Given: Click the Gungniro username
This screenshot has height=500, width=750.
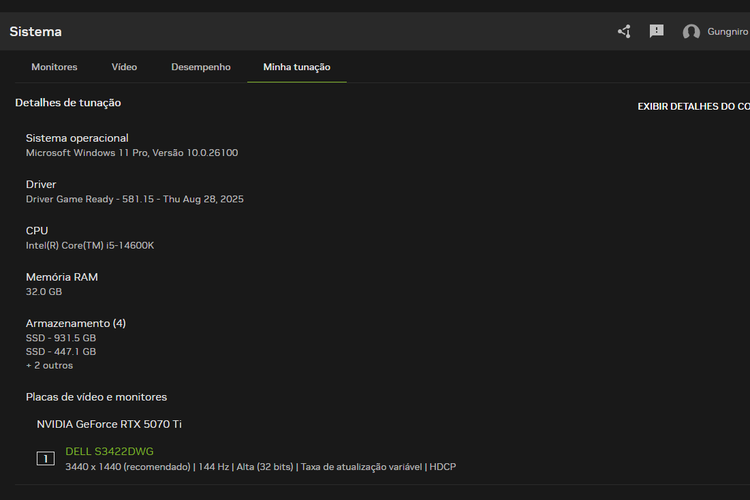Looking at the screenshot, I should point(728,32).
